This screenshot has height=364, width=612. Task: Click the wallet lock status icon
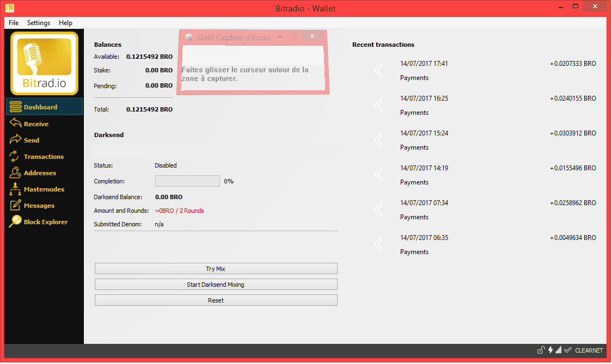(x=541, y=350)
